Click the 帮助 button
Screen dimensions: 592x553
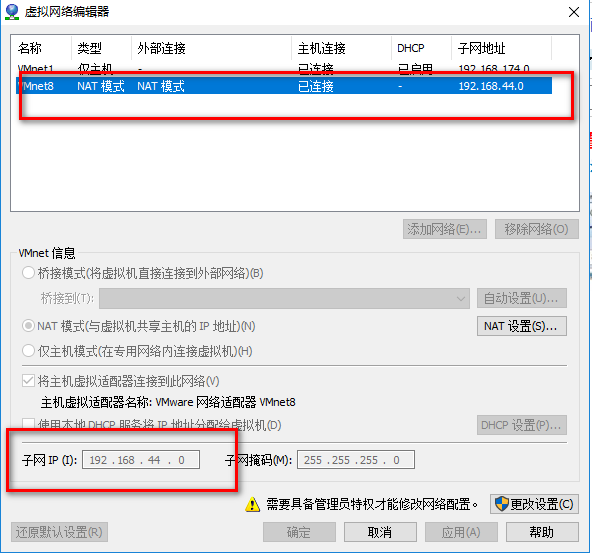542,532
